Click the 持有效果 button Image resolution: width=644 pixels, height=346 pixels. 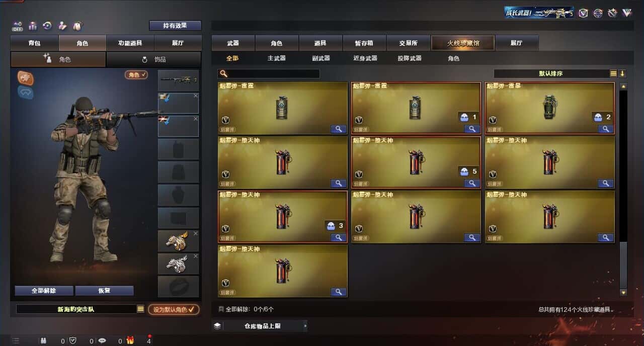tap(175, 25)
